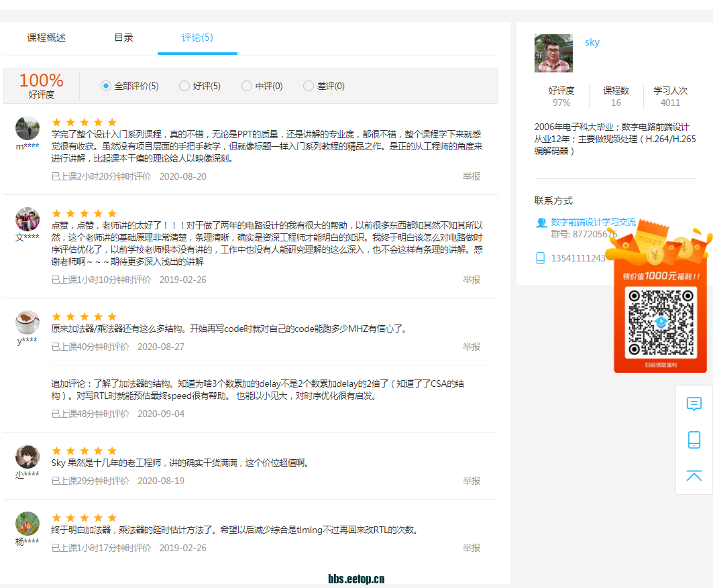Select the 差评(0) radio button

pos(309,86)
